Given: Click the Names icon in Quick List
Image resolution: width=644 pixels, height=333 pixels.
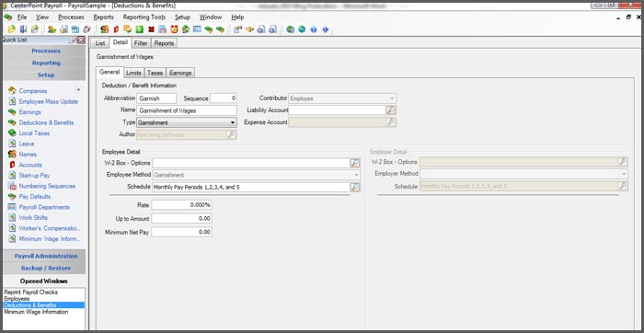Looking at the screenshot, I should pos(12,154).
